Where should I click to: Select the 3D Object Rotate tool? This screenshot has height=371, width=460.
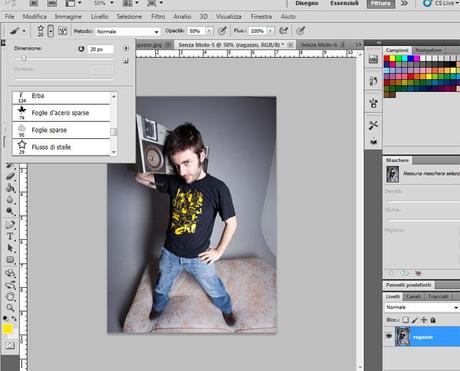coord(10,273)
